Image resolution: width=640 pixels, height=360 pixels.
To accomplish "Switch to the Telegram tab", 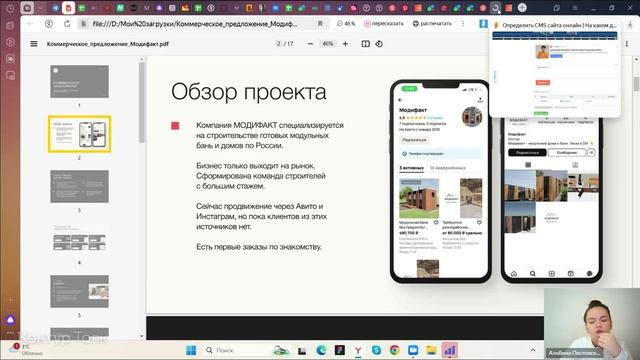I will point(55,8).
